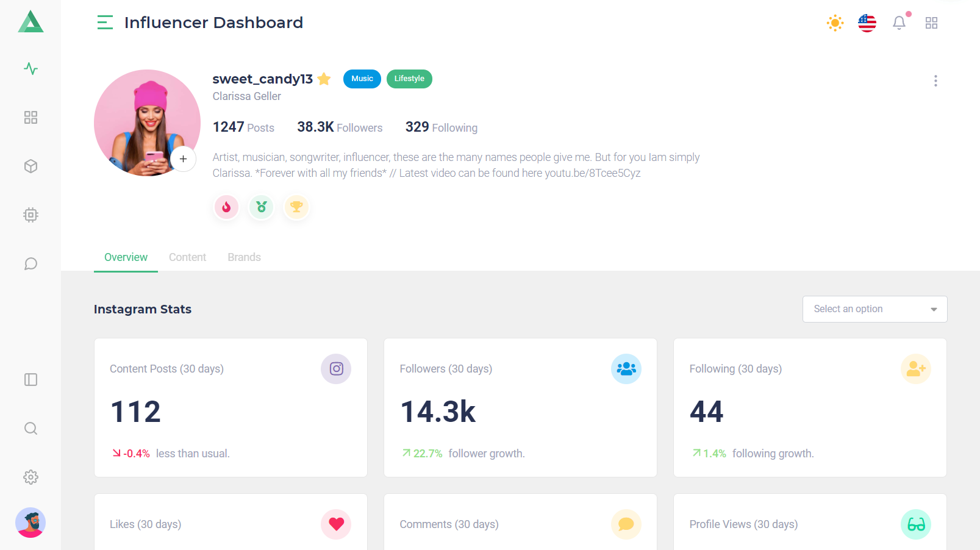Click the panel layout icon in the sidebar
The image size is (980, 550).
click(30, 379)
